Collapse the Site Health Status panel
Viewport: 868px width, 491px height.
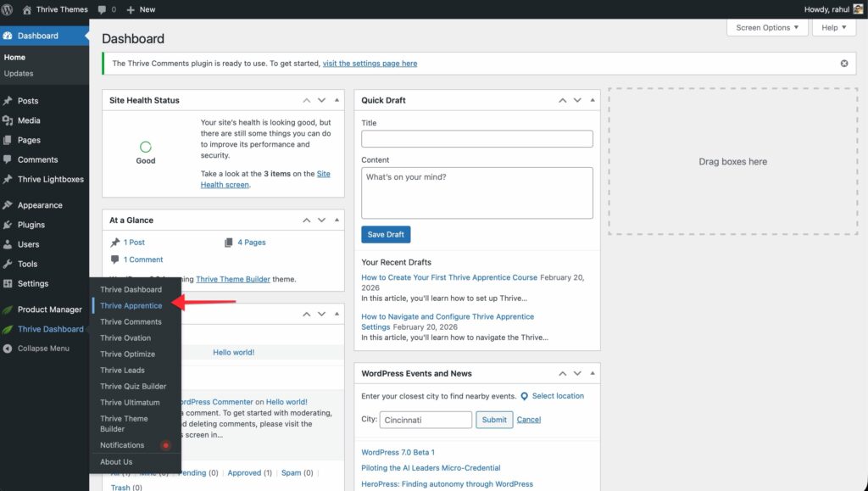337,100
